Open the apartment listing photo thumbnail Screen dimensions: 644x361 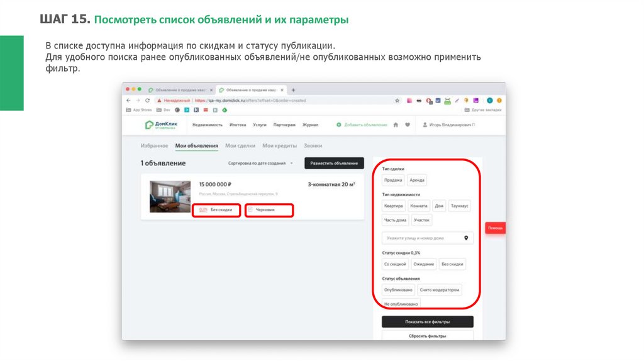click(x=170, y=197)
